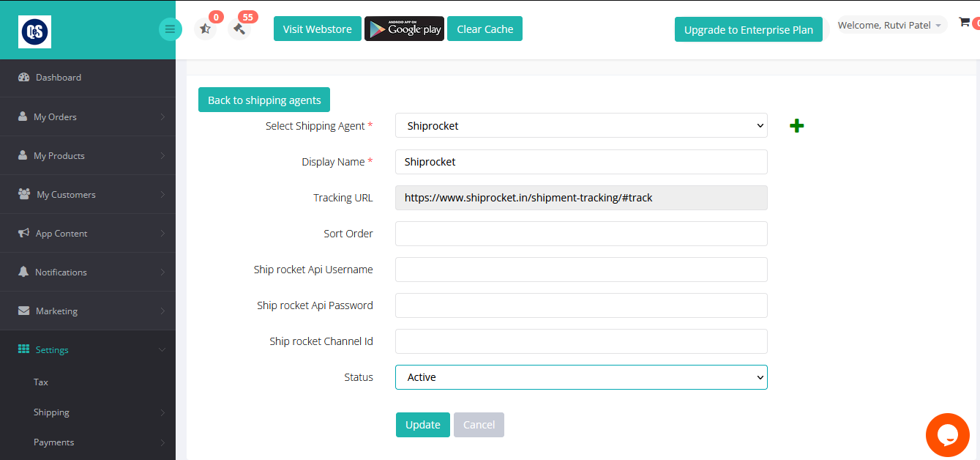Open the gavel icon with 55 badge

point(239,29)
